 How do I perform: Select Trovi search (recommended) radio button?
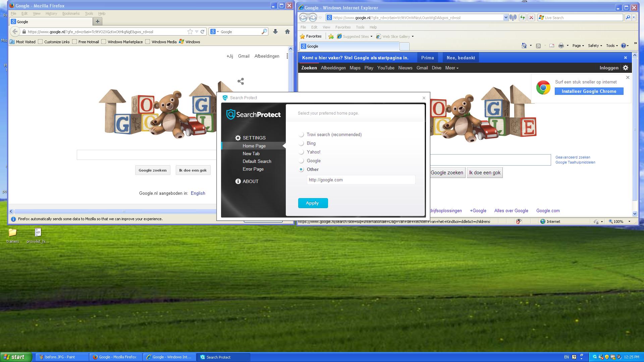pos(301,135)
